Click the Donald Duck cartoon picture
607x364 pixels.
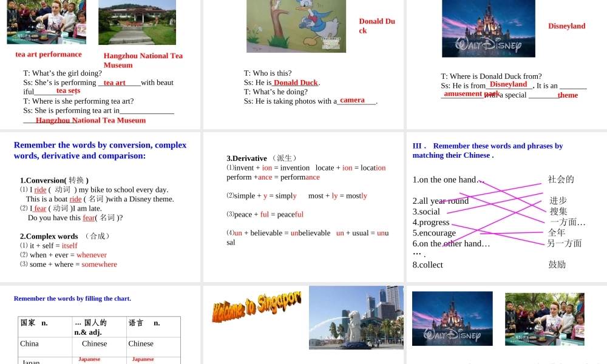296,26
